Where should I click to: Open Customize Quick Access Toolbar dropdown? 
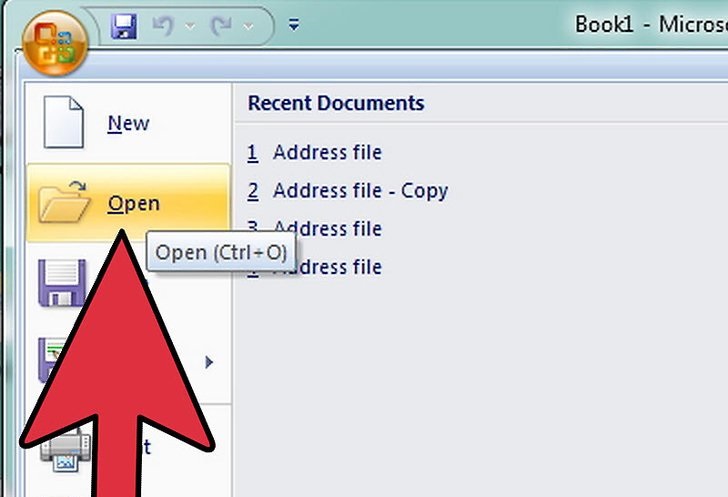tap(293, 24)
